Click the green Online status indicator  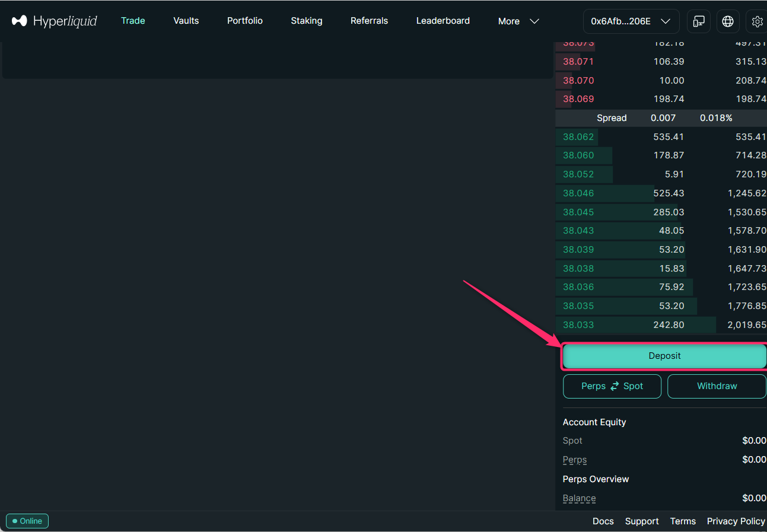tap(27, 521)
